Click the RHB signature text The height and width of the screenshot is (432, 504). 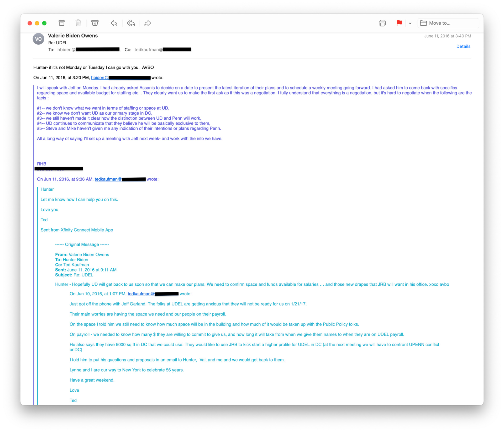click(41, 164)
